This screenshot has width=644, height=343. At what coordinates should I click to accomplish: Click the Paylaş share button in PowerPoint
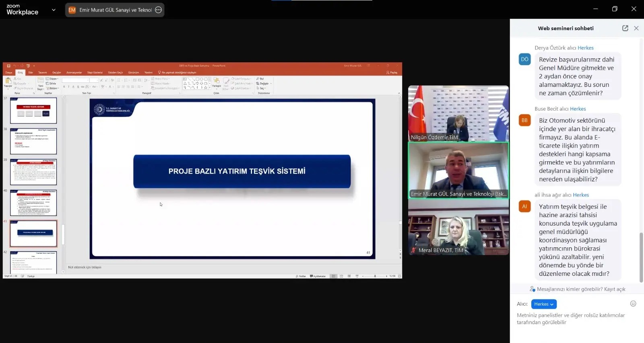point(392,72)
